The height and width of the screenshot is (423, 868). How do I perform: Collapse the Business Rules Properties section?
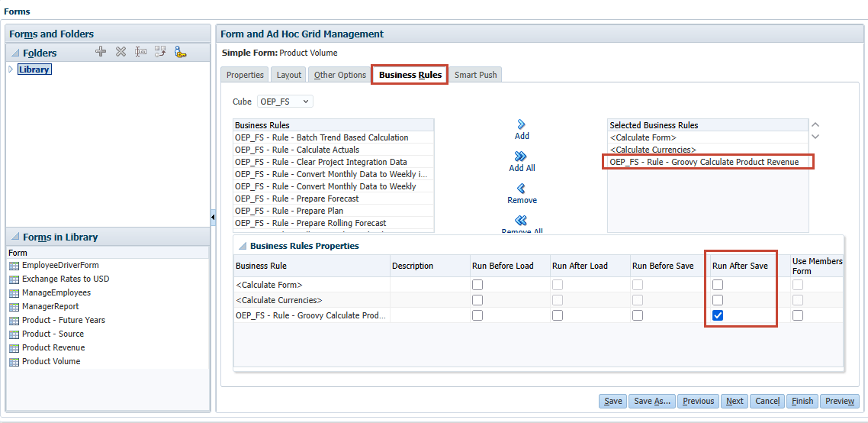(243, 246)
